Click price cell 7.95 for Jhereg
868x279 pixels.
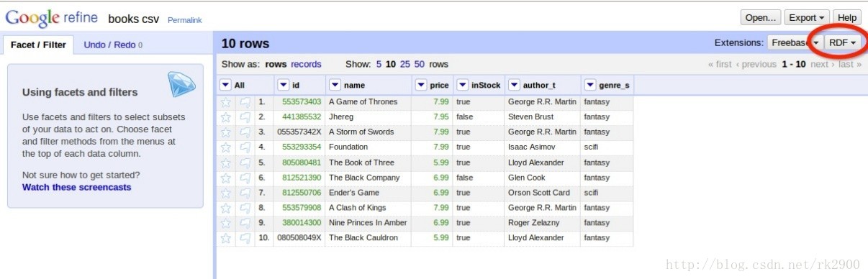441,117
